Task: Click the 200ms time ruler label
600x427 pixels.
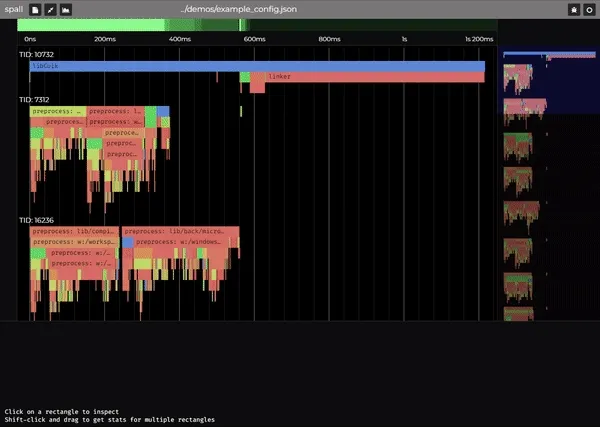Action: point(105,39)
